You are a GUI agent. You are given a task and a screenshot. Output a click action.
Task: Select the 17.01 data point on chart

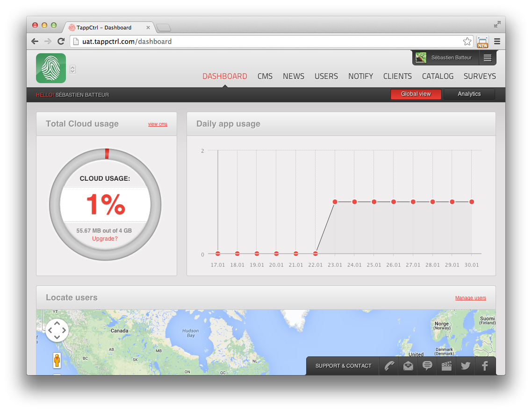tap(218, 254)
